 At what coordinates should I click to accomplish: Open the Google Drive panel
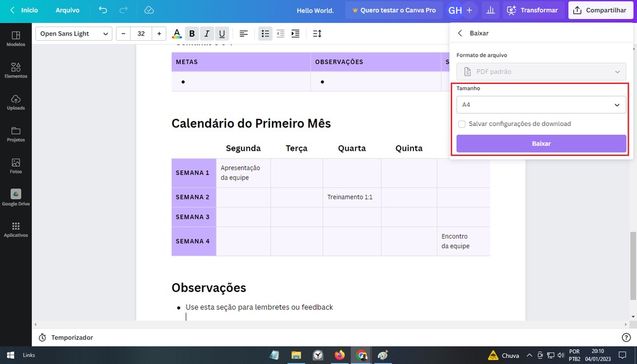click(x=16, y=198)
